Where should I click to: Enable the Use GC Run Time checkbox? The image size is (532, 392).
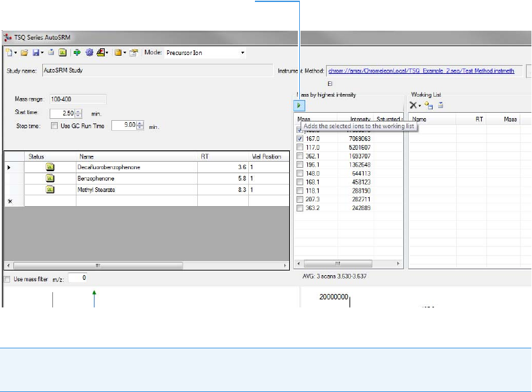[x=54, y=125]
